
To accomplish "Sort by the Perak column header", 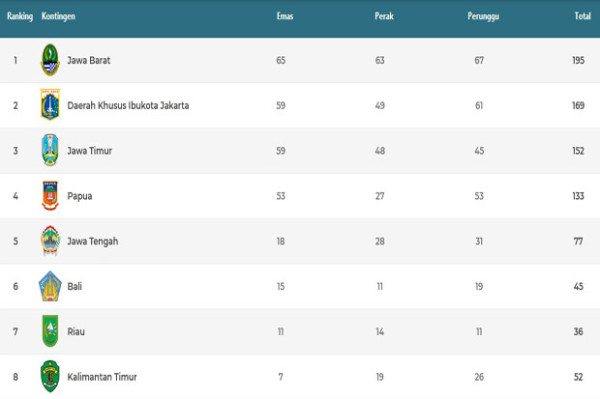I will [x=384, y=16].
